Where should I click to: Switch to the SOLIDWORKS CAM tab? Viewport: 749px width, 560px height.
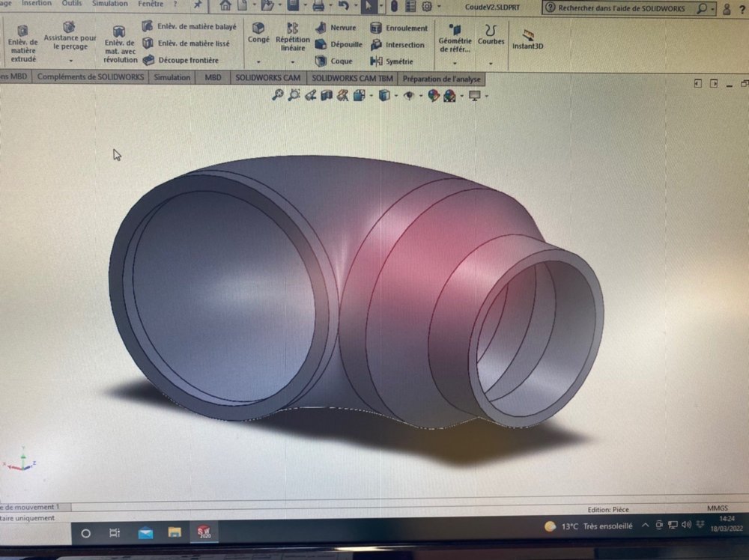(267, 78)
